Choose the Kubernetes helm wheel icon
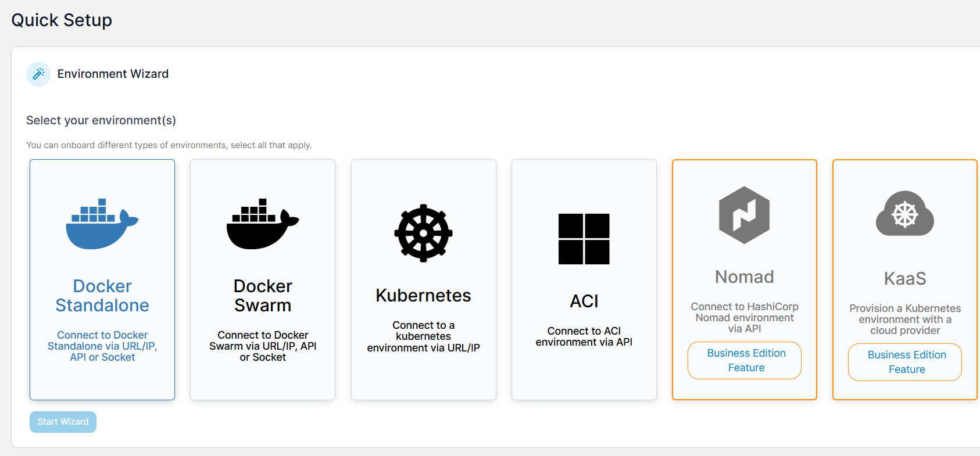The height and width of the screenshot is (456, 980). (423, 233)
